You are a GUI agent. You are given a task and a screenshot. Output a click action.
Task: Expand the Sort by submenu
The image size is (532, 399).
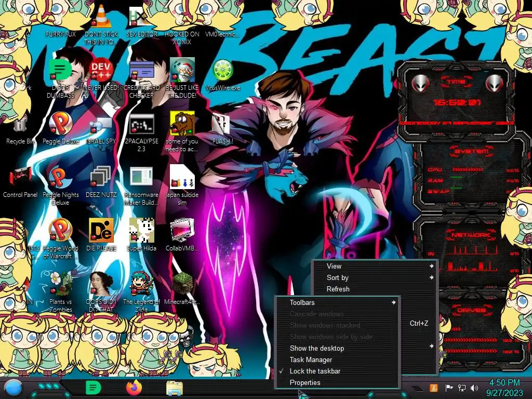(375, 277)
